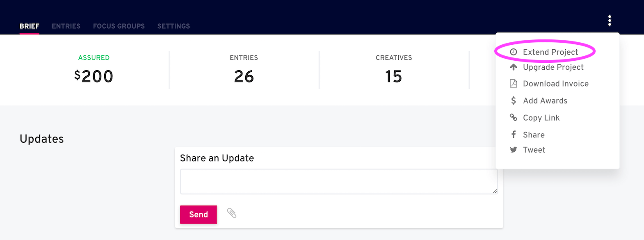Click the Send button
This screenshot has height=240, width=644.
[198, 214]
